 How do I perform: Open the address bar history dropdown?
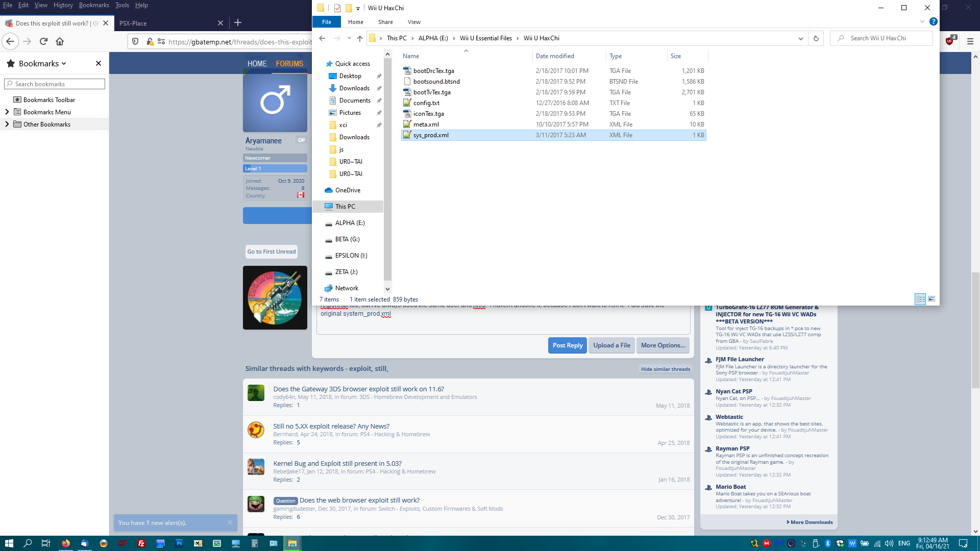[800, 38]
